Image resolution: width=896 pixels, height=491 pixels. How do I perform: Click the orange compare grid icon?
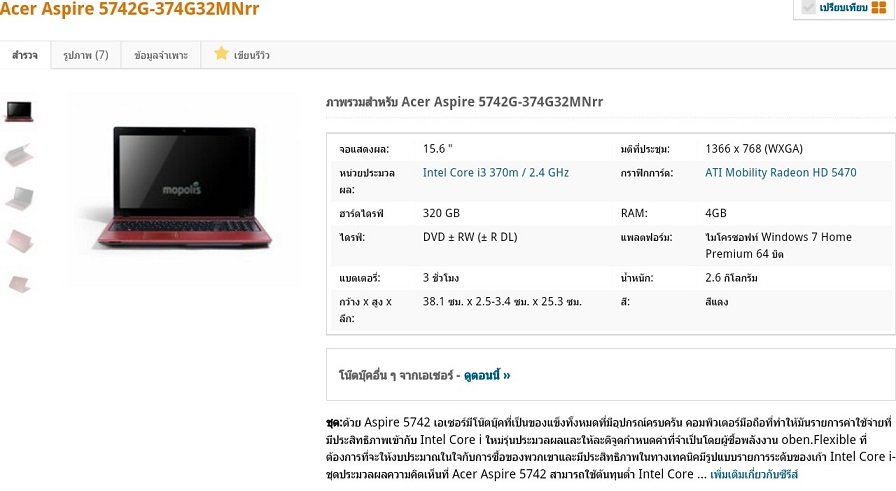pos(879,7)
